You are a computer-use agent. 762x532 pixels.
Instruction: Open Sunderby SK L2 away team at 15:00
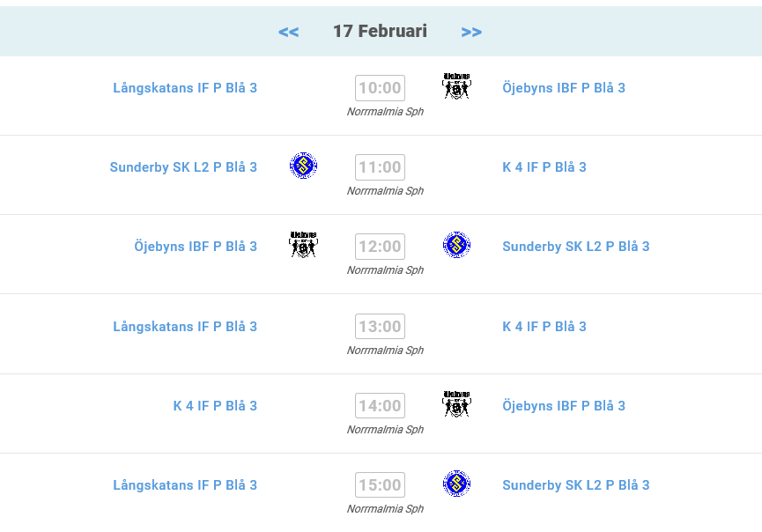576,485
